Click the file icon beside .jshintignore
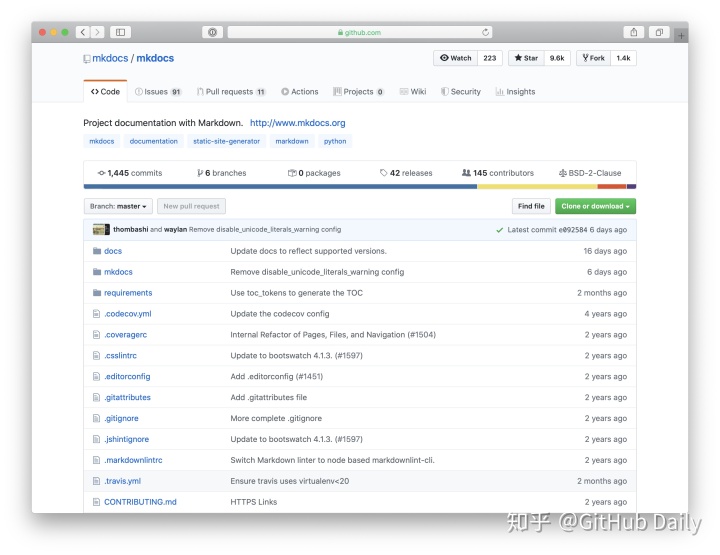This screenshot has width=720, height=555. click(96, 439)
